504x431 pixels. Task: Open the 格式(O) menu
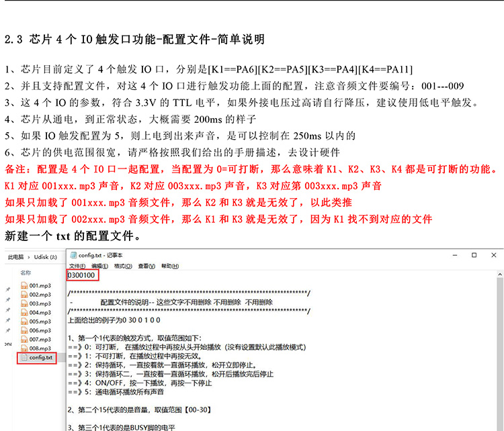[x=122, y=266]
